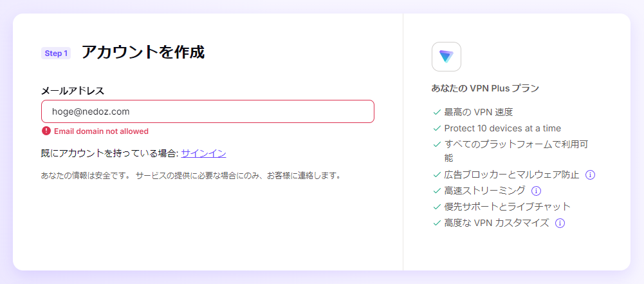Screen dimensions: 644x284
Task: Click the Email domain not allowed message
Action: click(101, 131)
